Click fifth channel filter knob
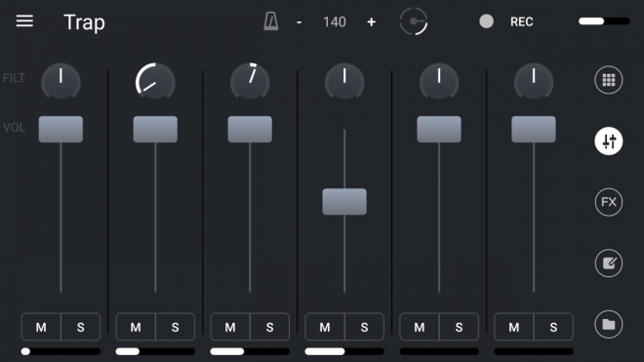The width and height of the screenshot is (644, 362). click(x=439, y=81)
